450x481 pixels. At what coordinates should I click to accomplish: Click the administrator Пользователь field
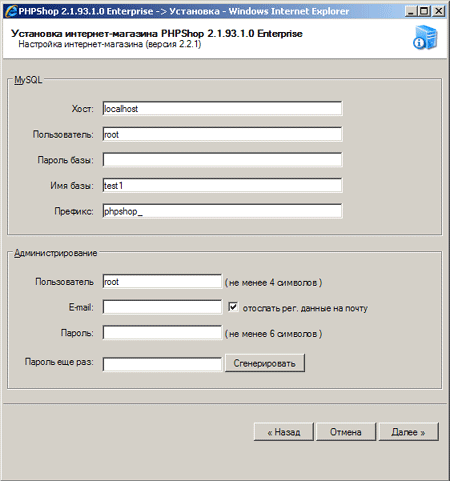[x=162, y=281]
